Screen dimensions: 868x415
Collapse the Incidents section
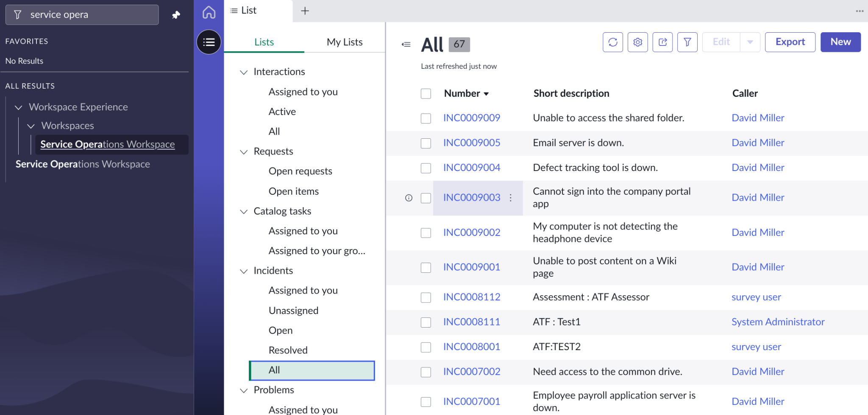pos(243,271)
